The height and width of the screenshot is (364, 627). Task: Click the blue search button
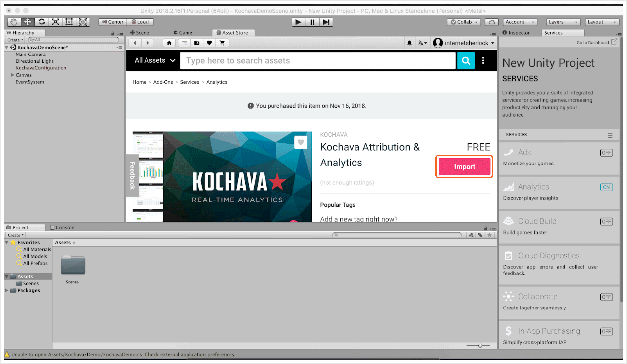coord(466,61)
